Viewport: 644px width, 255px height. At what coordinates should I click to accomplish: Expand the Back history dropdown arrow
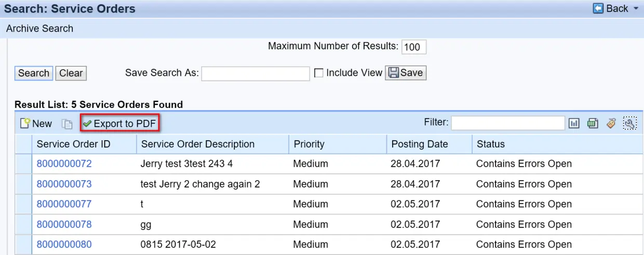636,9
